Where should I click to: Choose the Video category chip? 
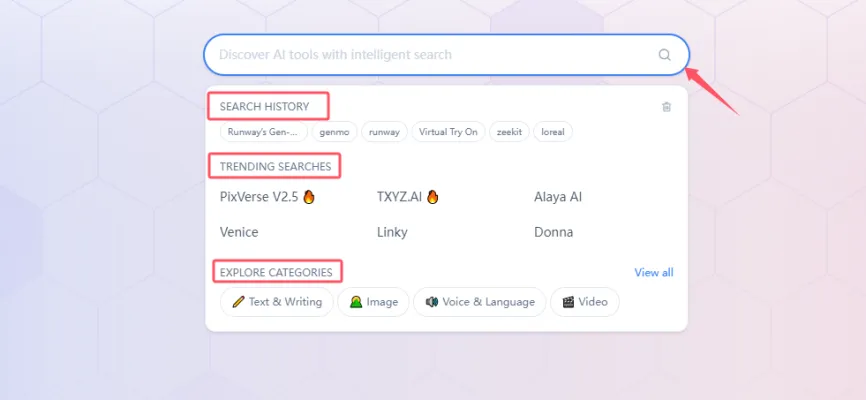tap(584, 302)
